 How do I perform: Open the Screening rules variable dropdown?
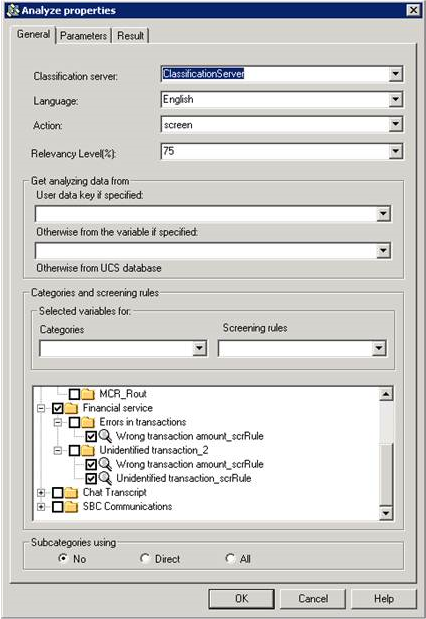coord(379,348)
